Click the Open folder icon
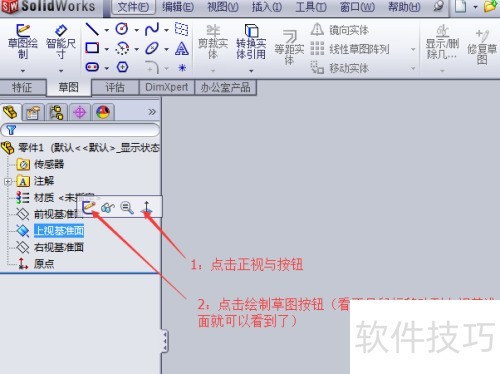 click(x=491, y=6)
